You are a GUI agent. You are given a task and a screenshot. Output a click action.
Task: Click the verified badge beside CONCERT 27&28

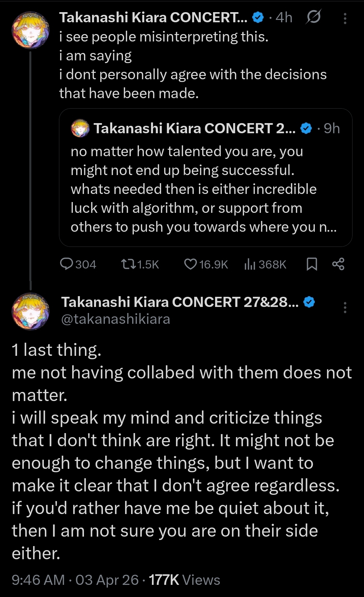pos(309,302)
